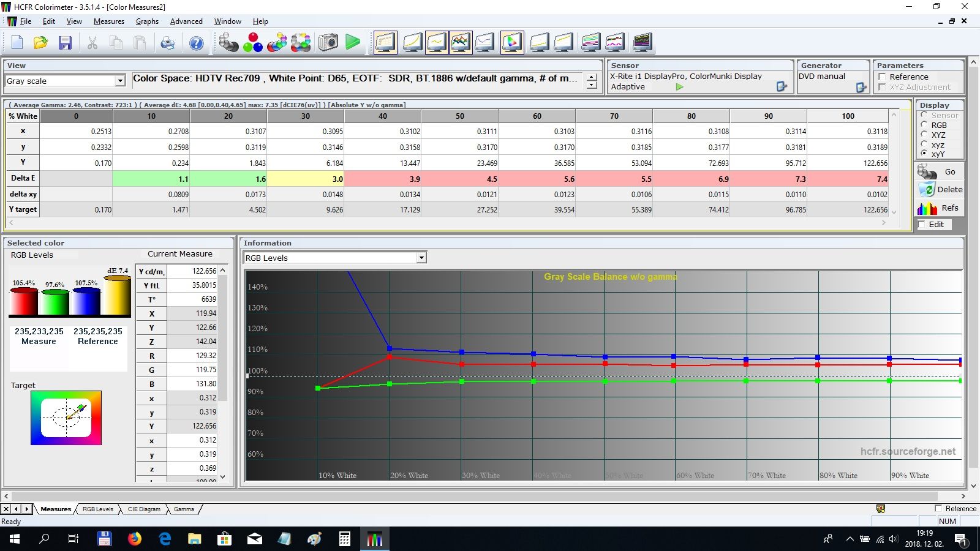
Task: Open a file with the folder icon
Action: coord(41,43)
